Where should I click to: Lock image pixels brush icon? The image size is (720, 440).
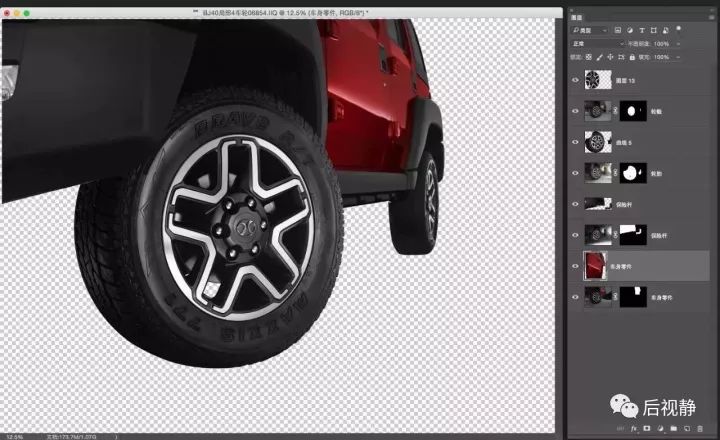(599, 57)
